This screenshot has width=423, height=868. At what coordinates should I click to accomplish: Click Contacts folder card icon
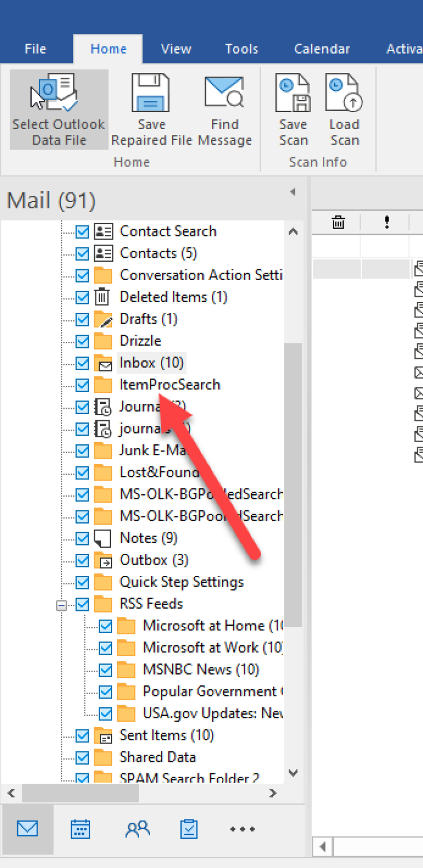[x=103, y=253]
